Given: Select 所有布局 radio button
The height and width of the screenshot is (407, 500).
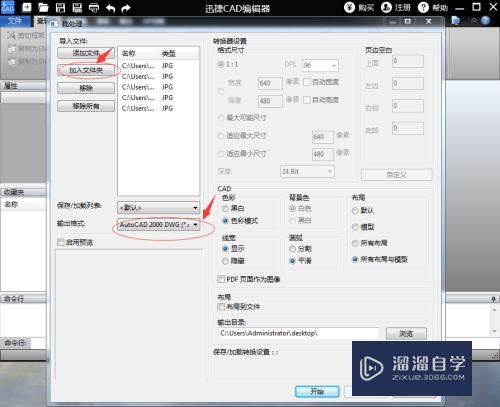Looking at the screenshot, I should coord(355,243).
